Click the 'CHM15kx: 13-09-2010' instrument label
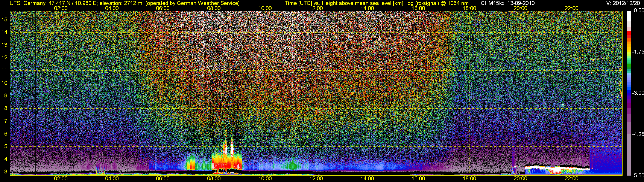Image resolution: width=644 pixels, height=182 pixels. coord(507,3)
